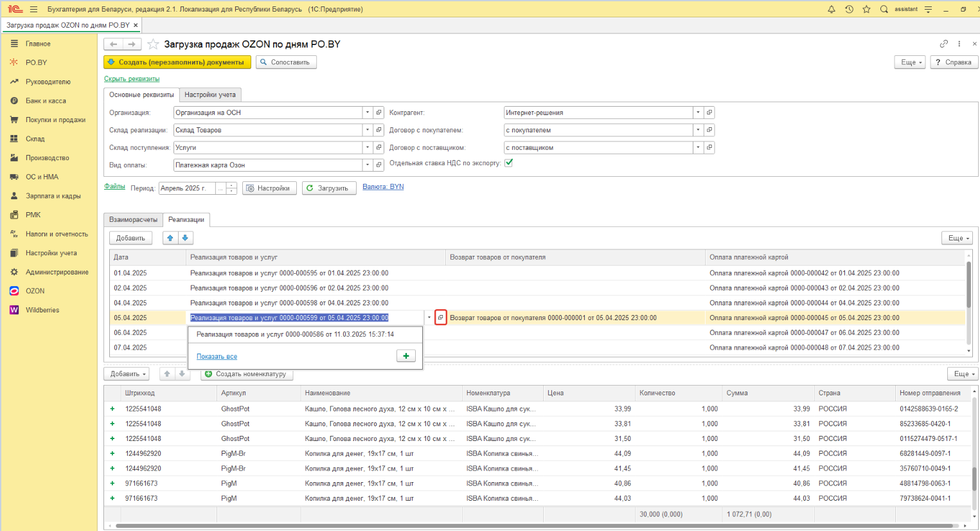Click the Период field with Апрель 2025
Image resolution: width=980 pixels, height=531 pixels.
(187, 188)
